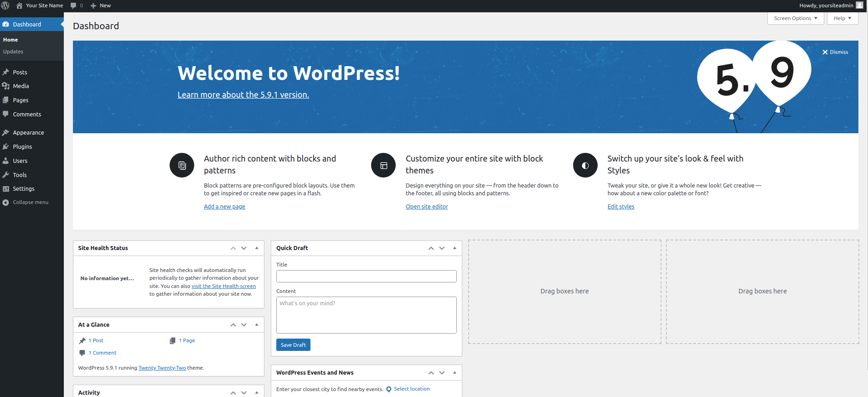Click the house icon beside Your Site Name
This screenshot has width=868, height=397.
tap(19, 5)
